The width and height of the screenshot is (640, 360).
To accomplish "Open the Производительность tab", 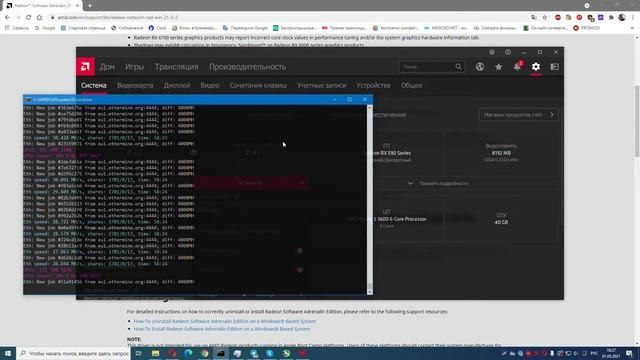I will point(247,67).
